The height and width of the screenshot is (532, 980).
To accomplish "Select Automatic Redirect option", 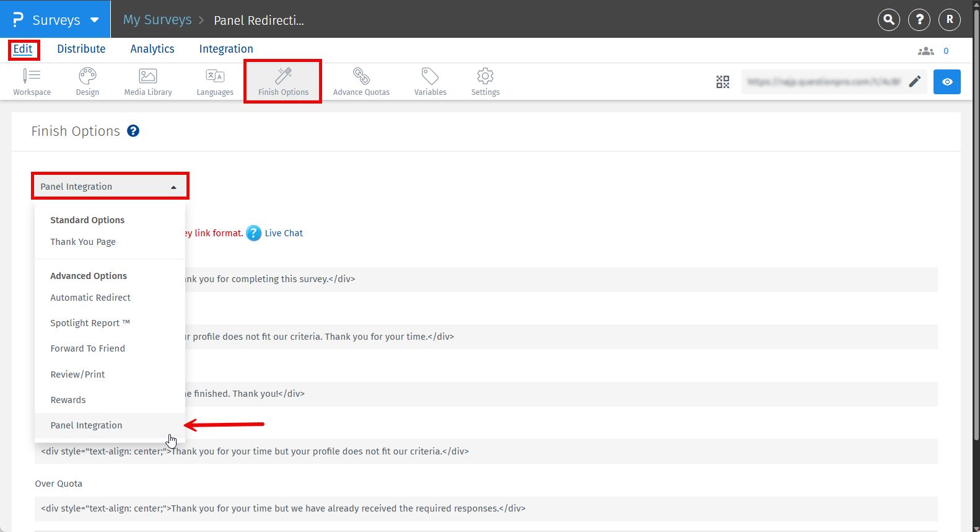I will pos(90,298).
